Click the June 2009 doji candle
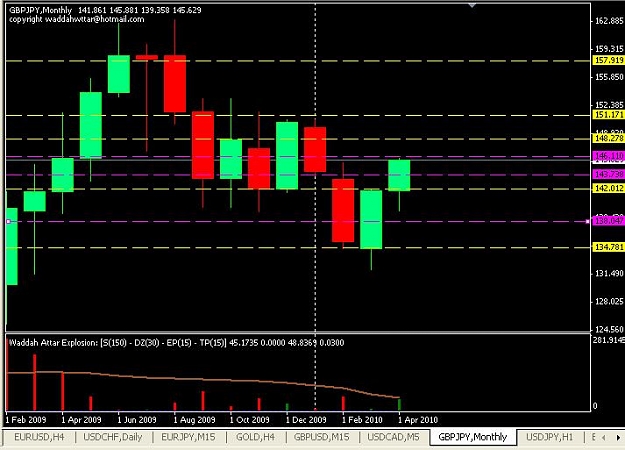Screen dimensions: 625x450 [147, 57]
